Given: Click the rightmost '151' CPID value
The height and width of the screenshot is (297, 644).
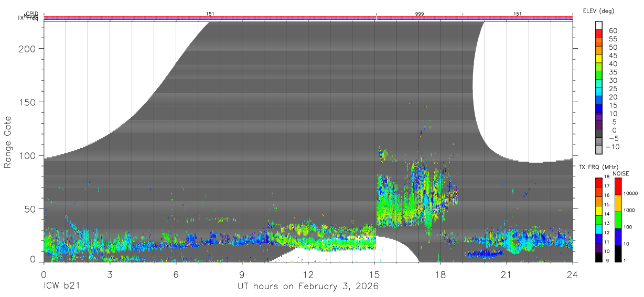Looking at the screenshot, I should pos(518,14).
